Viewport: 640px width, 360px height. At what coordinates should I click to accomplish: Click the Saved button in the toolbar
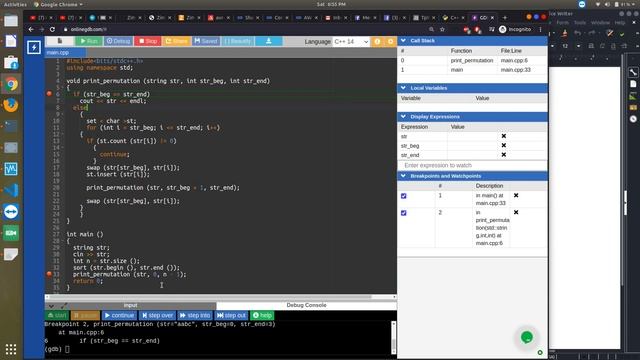coord(206,41)
